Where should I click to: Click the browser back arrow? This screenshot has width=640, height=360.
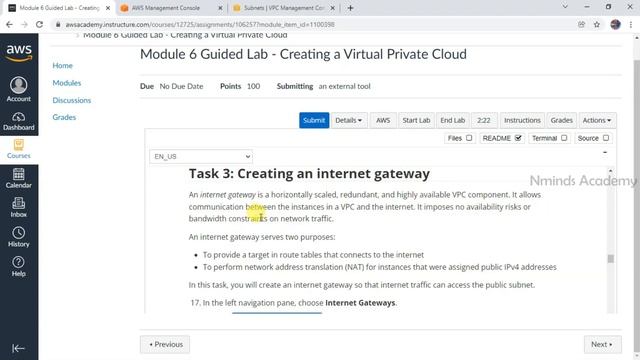coord(9,24)
